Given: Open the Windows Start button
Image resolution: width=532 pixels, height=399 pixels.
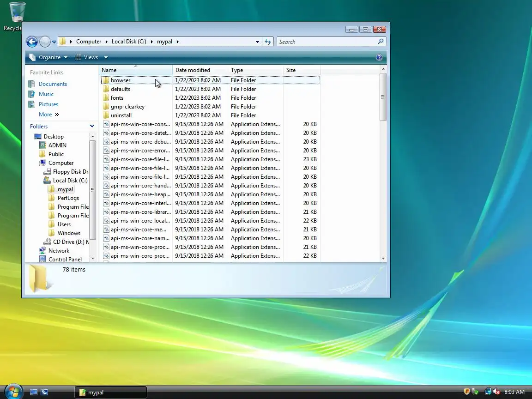Looking at the screenshot, I should pos(13,392).
